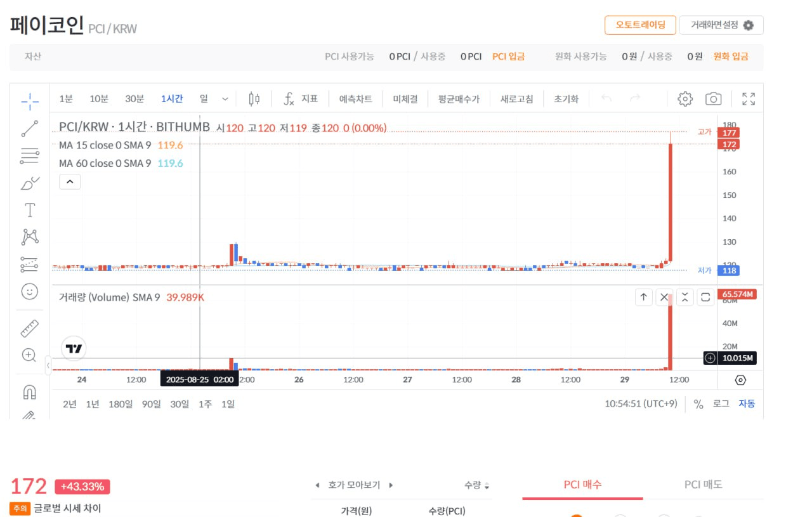Open the time axis settings hexagon icon
This screenshot has height=517, width=812.
[x=740, y=380]
